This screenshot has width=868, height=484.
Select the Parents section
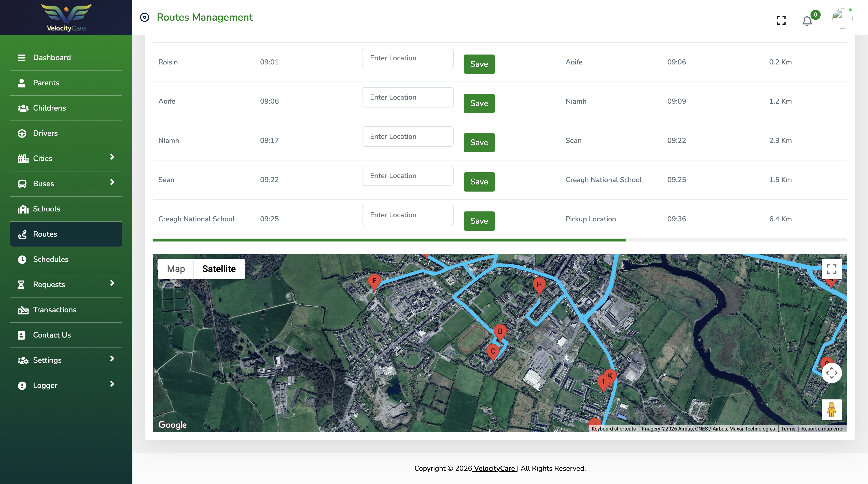point(46,83)
